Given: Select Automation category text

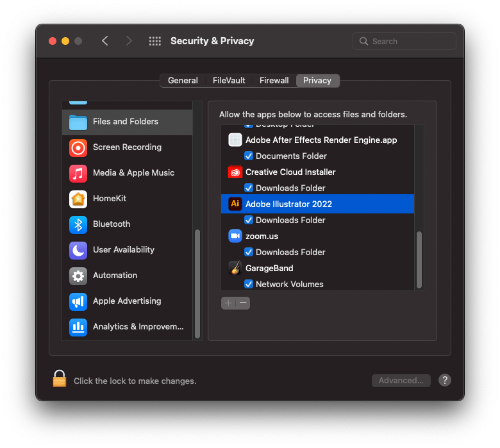Looking at the screenshot, I should (x=115, y=275).
